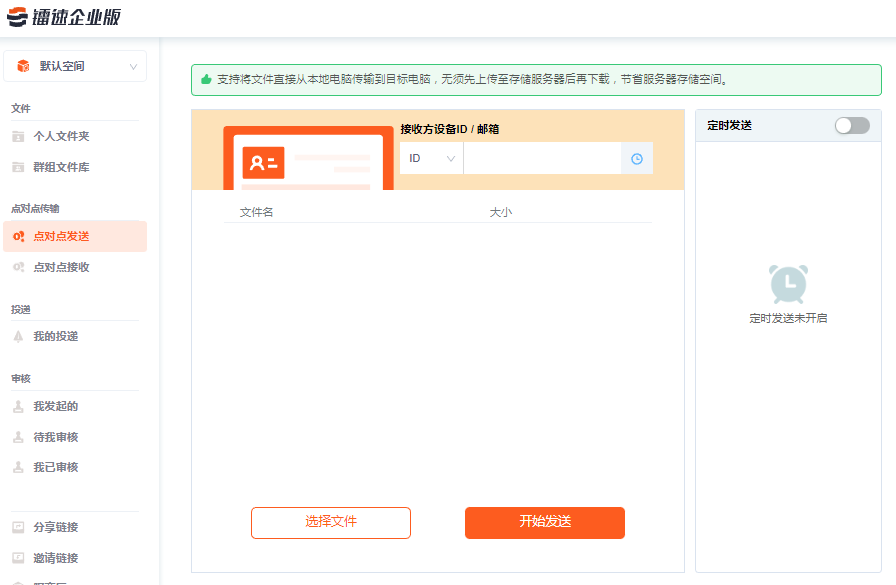The image size is (896, 585).
Task: Select 我已审核 in the sidebar
Action: pyautogui.click(x=55, y=468)
